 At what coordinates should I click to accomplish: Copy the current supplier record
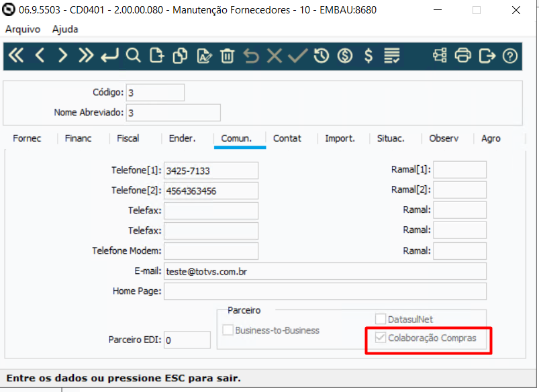point(180,55)
